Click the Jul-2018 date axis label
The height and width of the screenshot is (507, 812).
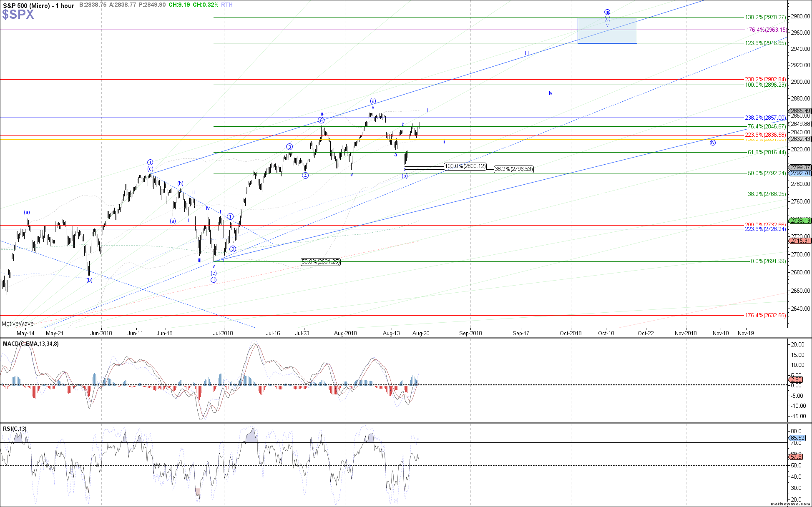click(223, 333)
